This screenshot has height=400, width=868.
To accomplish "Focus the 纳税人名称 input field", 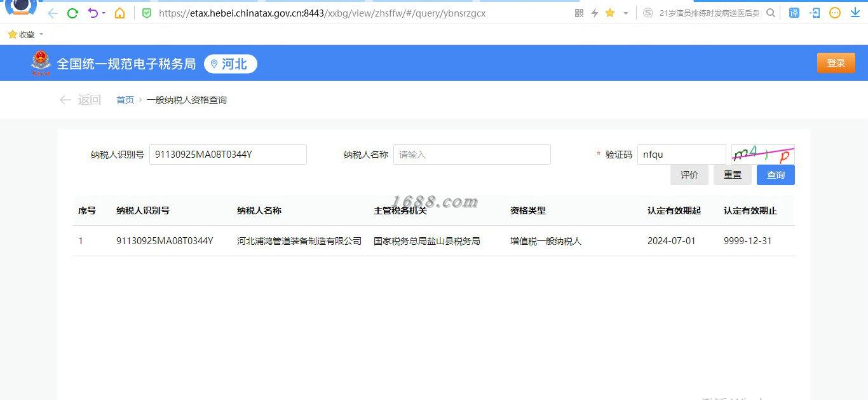I will click(472, 155).
